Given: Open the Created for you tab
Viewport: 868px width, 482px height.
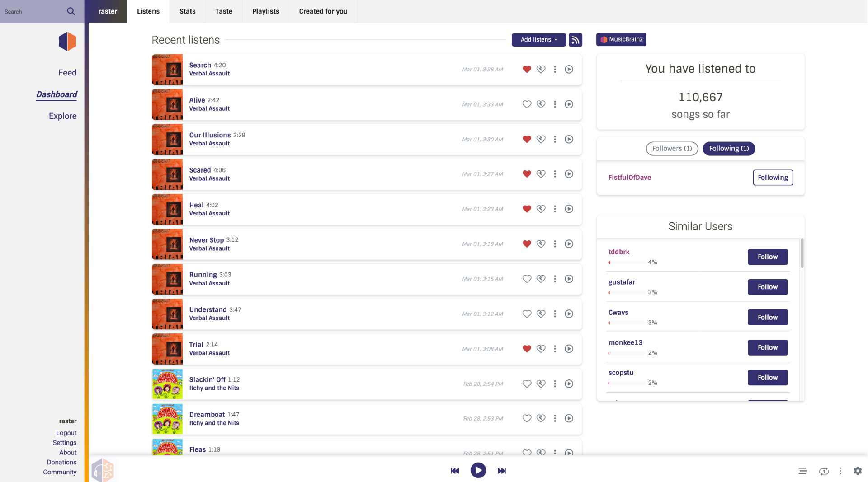Looking at the screenshot, I should pos(323,11).
